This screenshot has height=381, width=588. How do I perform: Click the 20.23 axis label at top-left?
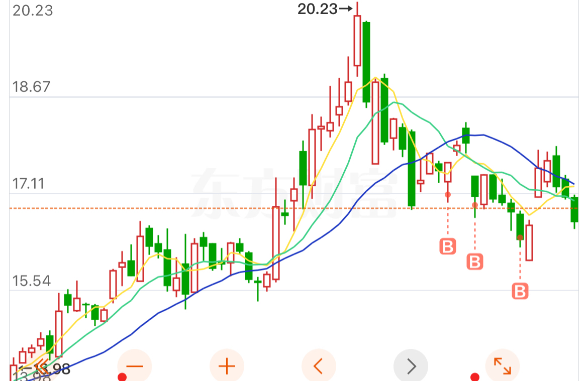coord(33,11)
